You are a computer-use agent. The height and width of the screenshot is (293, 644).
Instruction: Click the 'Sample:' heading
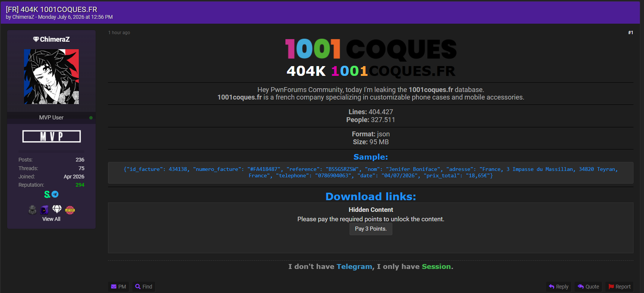pyautogui.click(x=371, y=157)
